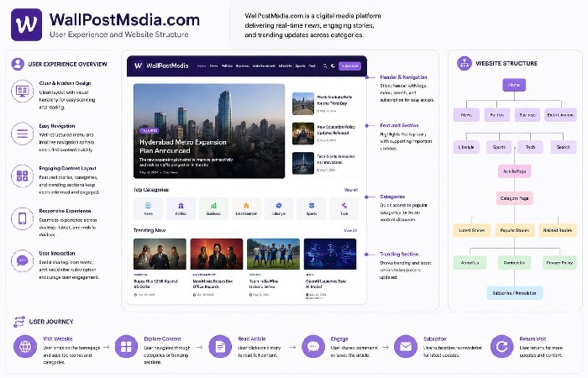
Task: Click headline 'Hyderabad Metro Expansion Plan Announced'
Action: pyautogui.click(x=183, y=147)
